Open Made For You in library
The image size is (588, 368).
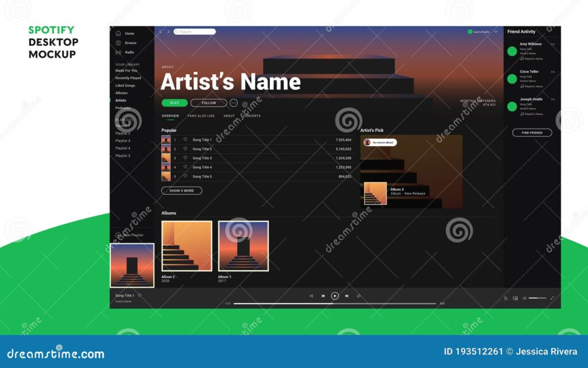point(126,71)
